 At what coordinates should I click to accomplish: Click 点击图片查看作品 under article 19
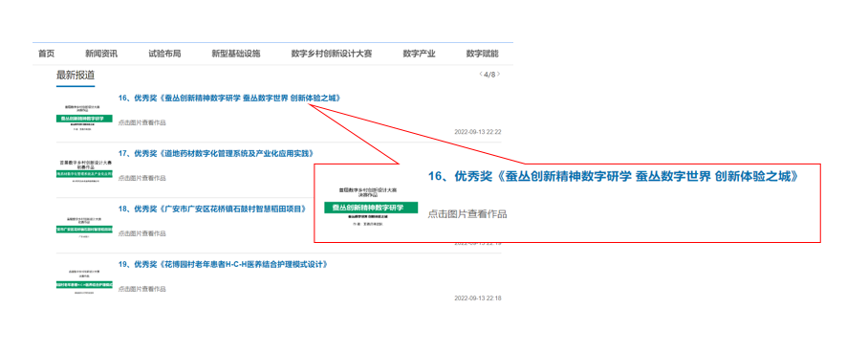point(141,289)
